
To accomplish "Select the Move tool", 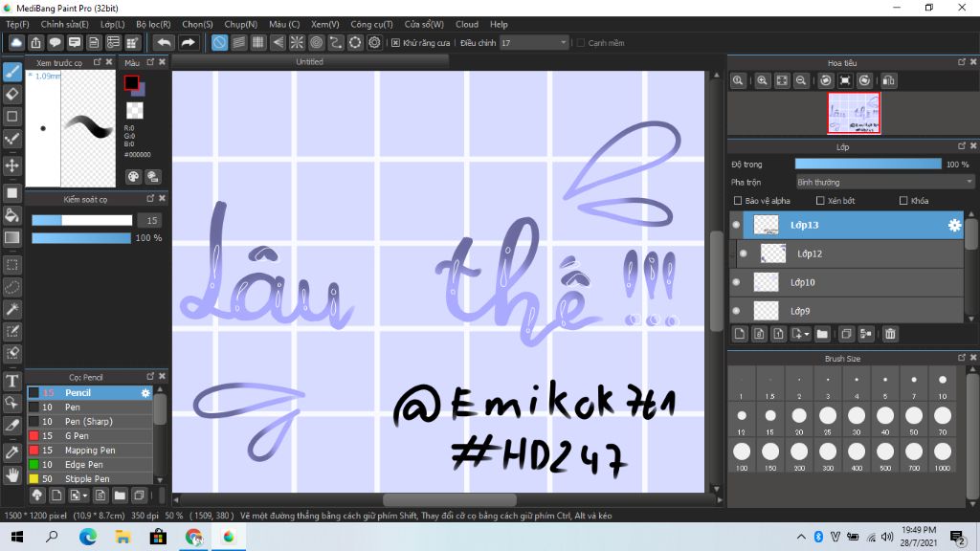I will 12,165.
